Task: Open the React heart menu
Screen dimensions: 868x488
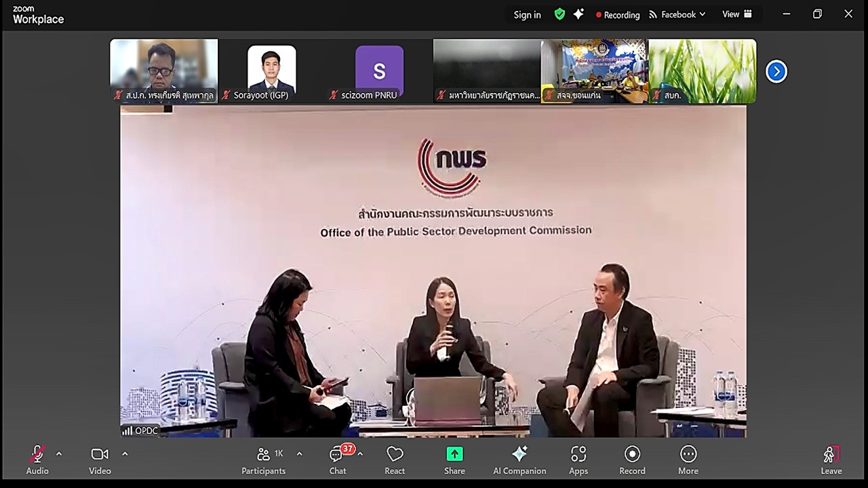Action: pyautogui.click(x=395, y=460)
